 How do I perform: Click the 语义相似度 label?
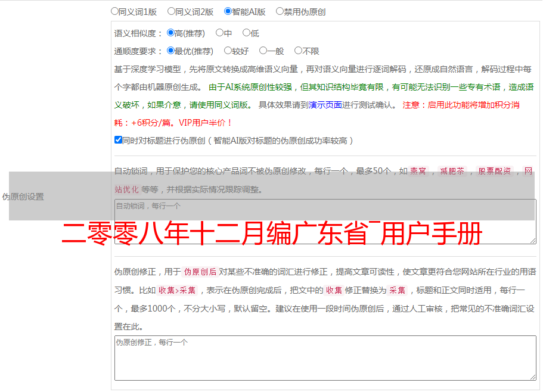coord(138,33)
